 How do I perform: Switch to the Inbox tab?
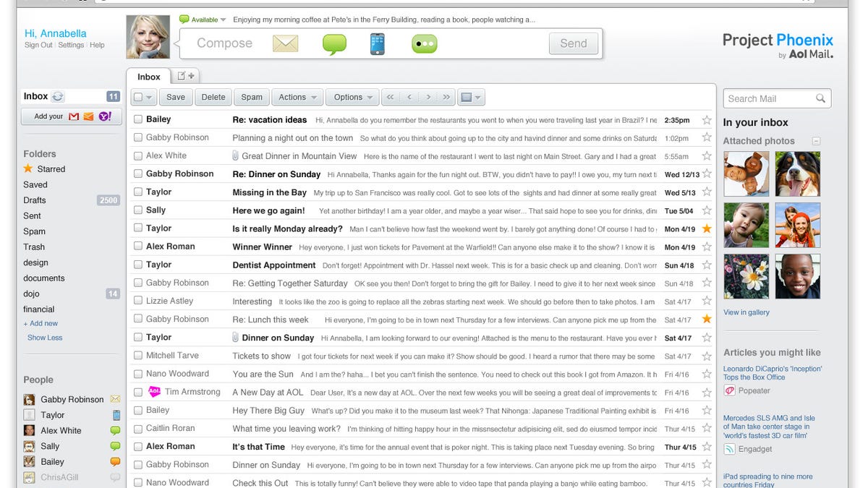[149, 77]
